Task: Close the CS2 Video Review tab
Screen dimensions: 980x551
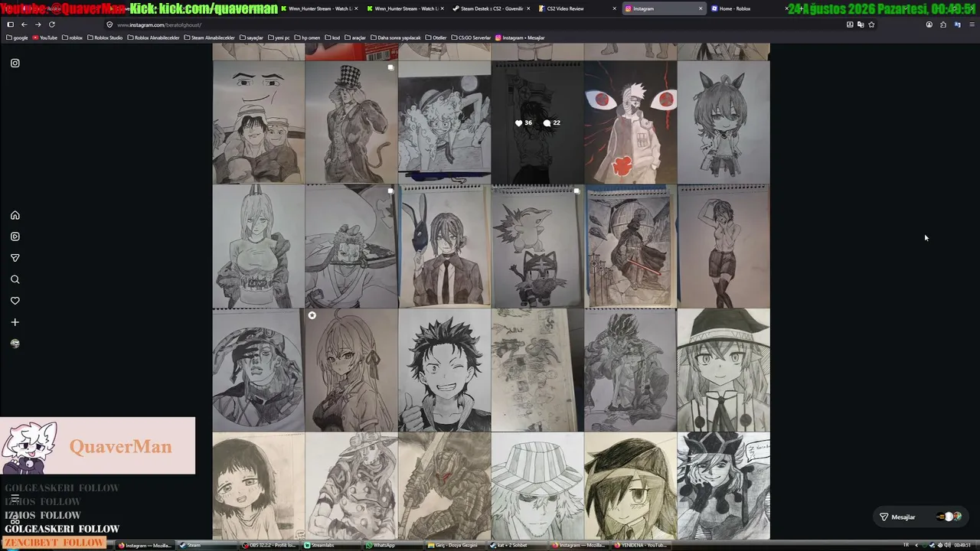Action: 615,8
